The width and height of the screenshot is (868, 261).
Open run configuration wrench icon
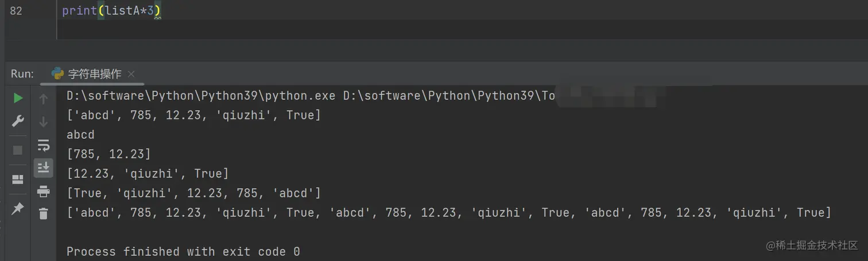(18, 121)
